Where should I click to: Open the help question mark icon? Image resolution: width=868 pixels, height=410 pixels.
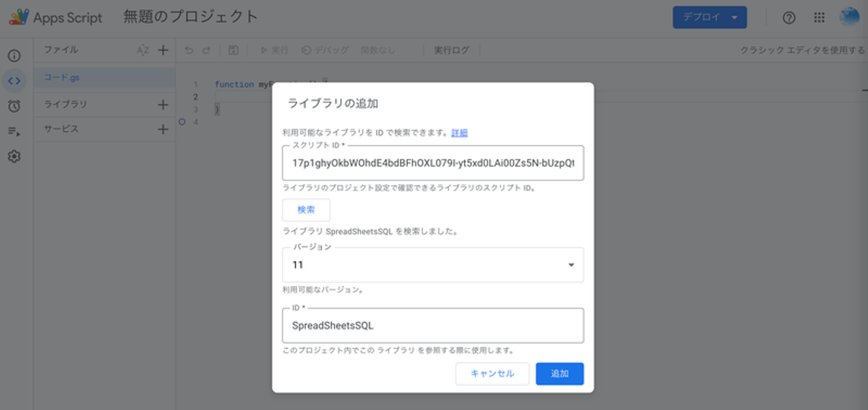[789, 17]
